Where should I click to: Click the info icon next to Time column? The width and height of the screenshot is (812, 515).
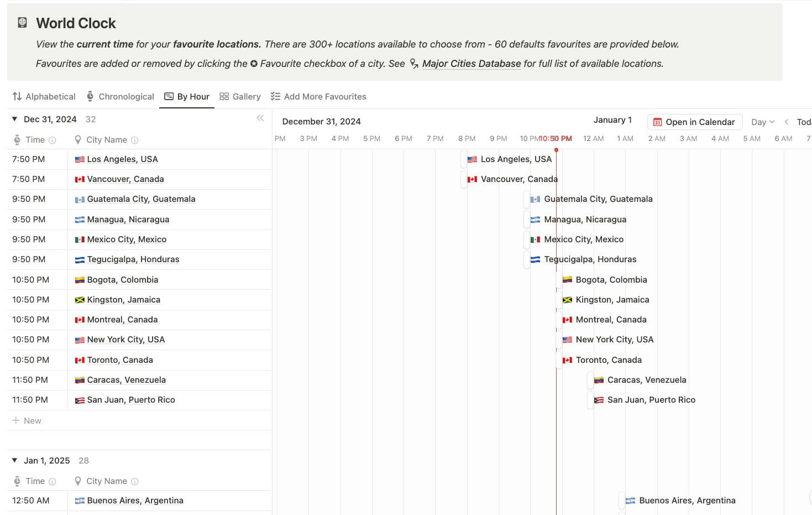point(53,141)
